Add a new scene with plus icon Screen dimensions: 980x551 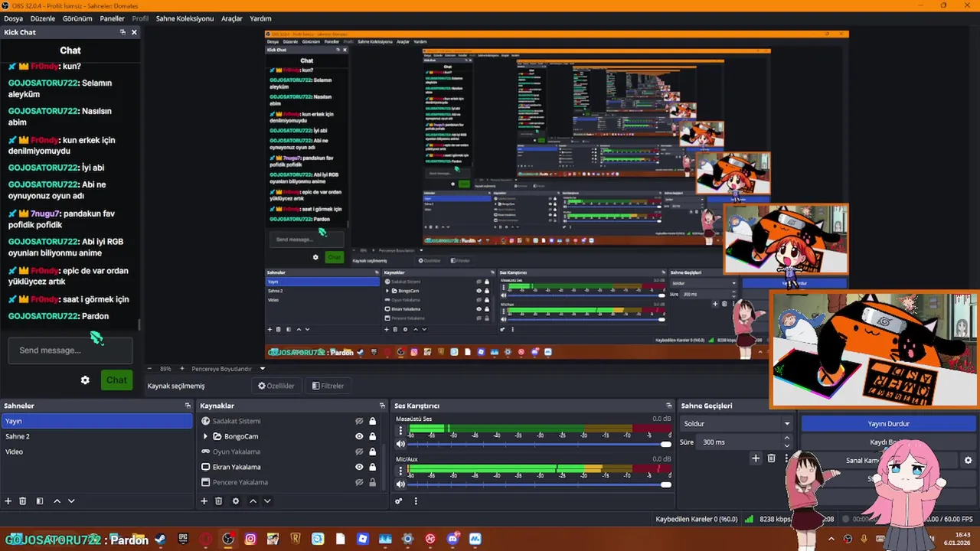click(8, 501)
